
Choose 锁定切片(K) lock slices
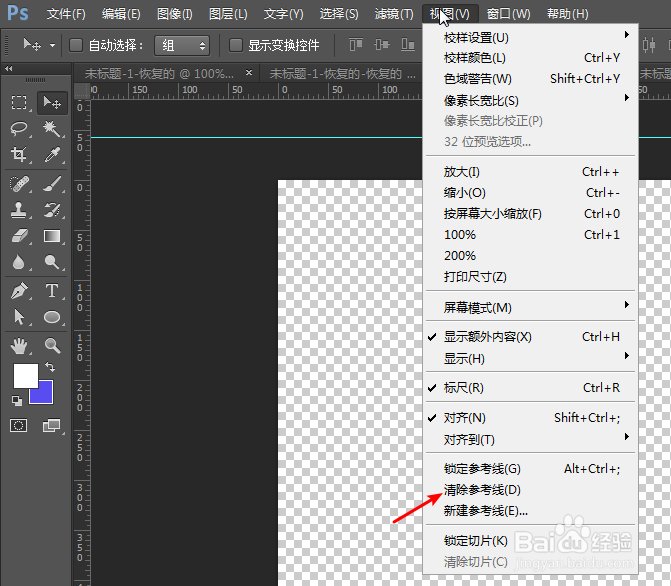pos(530,541)
